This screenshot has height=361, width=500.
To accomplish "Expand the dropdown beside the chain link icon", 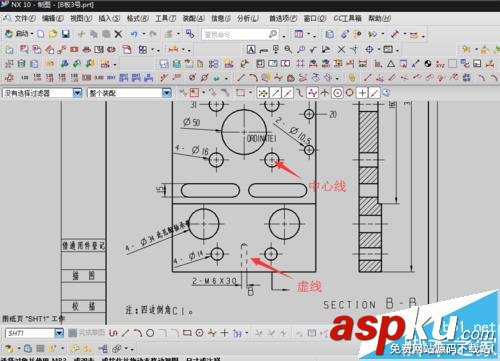I will click(x=127, y=349).
